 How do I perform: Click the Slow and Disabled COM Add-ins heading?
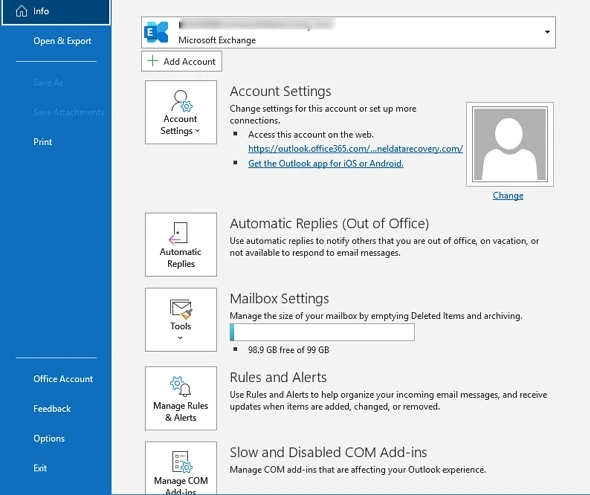[x=328, y=452]
